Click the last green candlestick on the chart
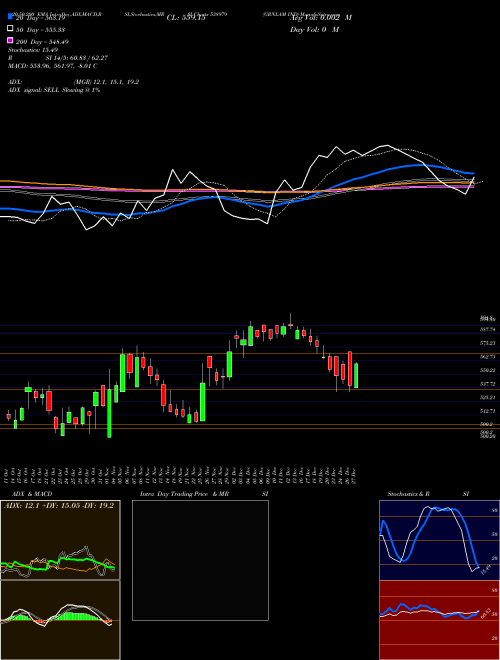This screenshot has width=500, height=660. [356, 375]
